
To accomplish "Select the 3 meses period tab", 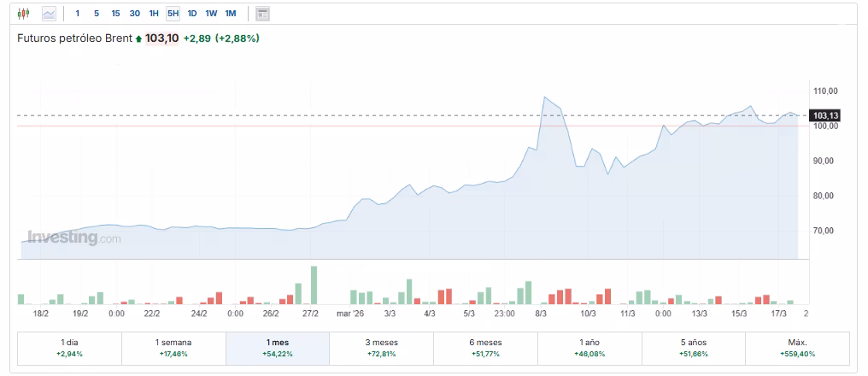I will click(x=381, y=349).
